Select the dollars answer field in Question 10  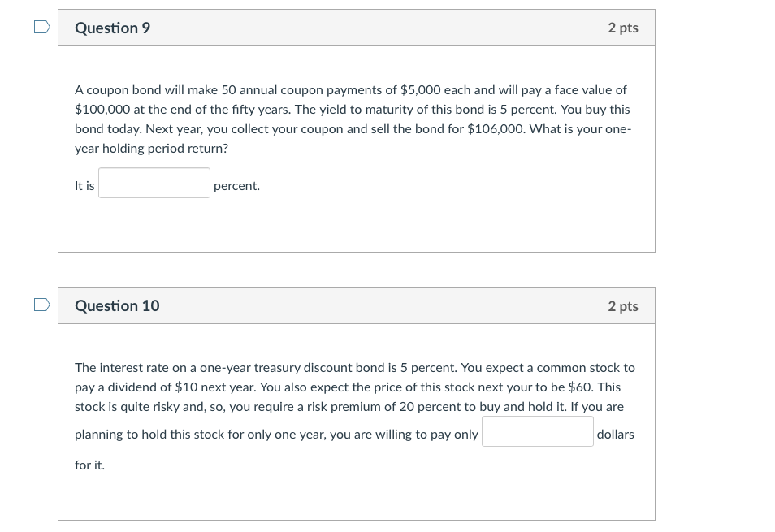click(537, 431)
